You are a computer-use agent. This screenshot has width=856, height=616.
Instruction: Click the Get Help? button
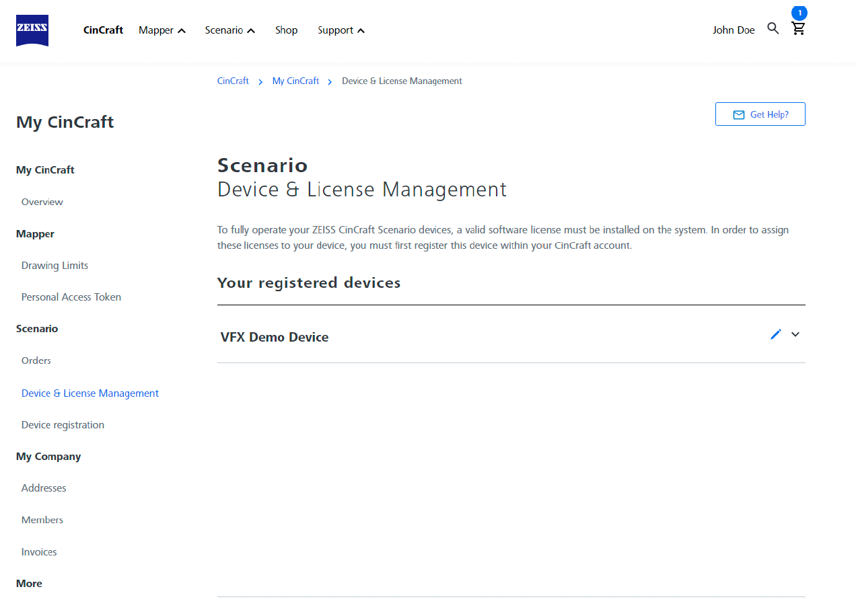[x=760, y=114]
